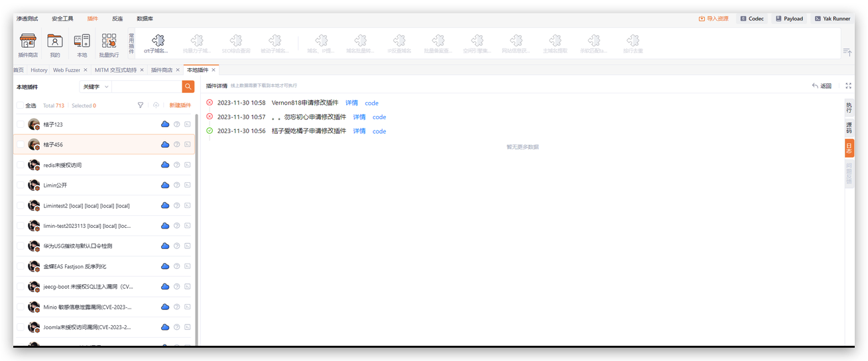This screenshot has width=868, height=361.
Task: Click the orange search magnifier button
Action: 188,87
